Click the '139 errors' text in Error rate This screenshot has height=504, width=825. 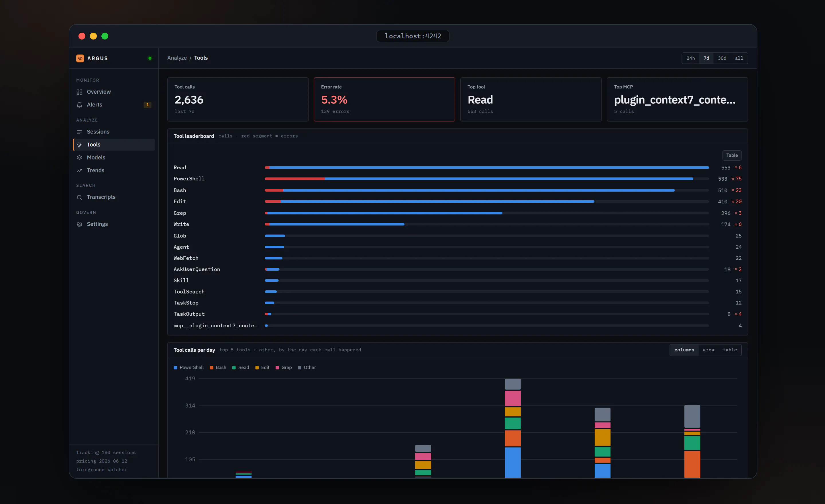(335, 111)
